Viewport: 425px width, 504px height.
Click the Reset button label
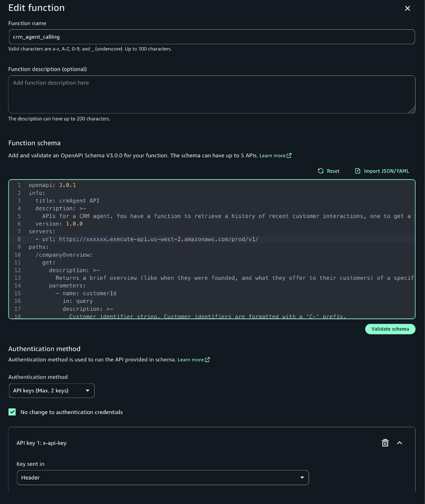click(333, 171)
